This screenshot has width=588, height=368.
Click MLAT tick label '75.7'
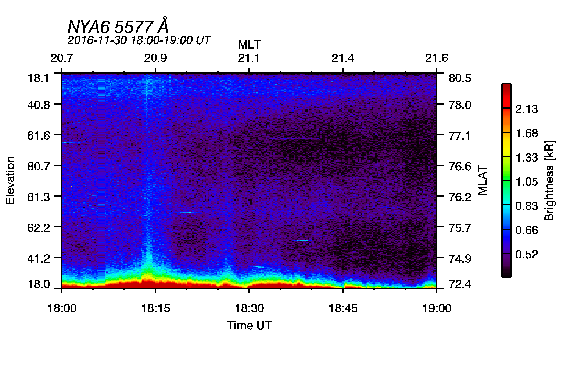point(460,228)
